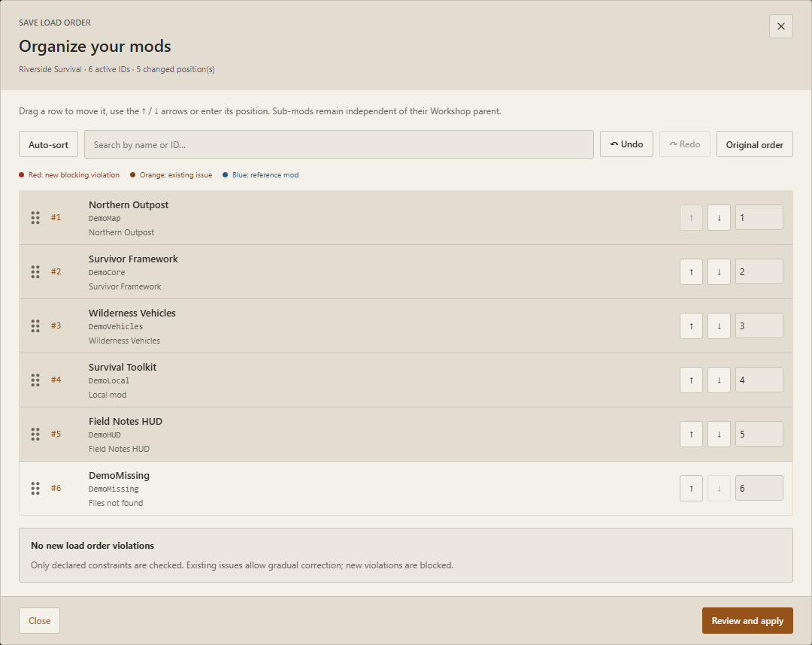Viewport: 812px width, 645px height.
Task: Select the Survivor Framework mod title
Action: 133,259
